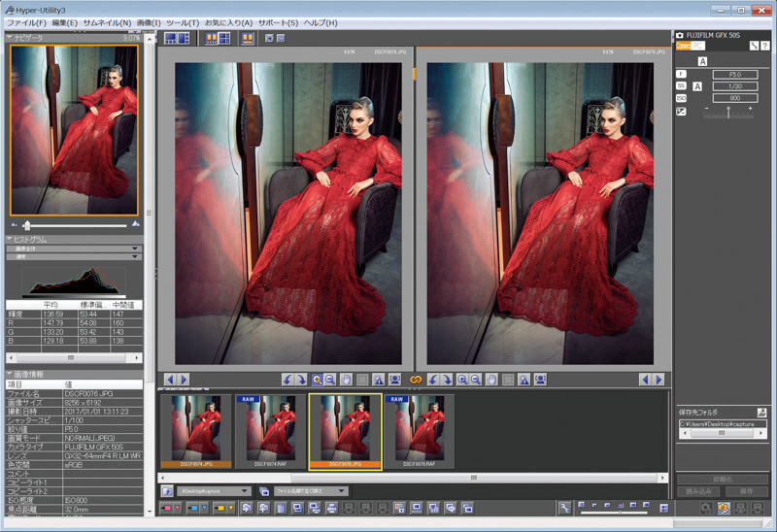The width and height of the screenshot is (777, 532).
Task: Open the ツール(T) menu
Action: coord(182,22)
